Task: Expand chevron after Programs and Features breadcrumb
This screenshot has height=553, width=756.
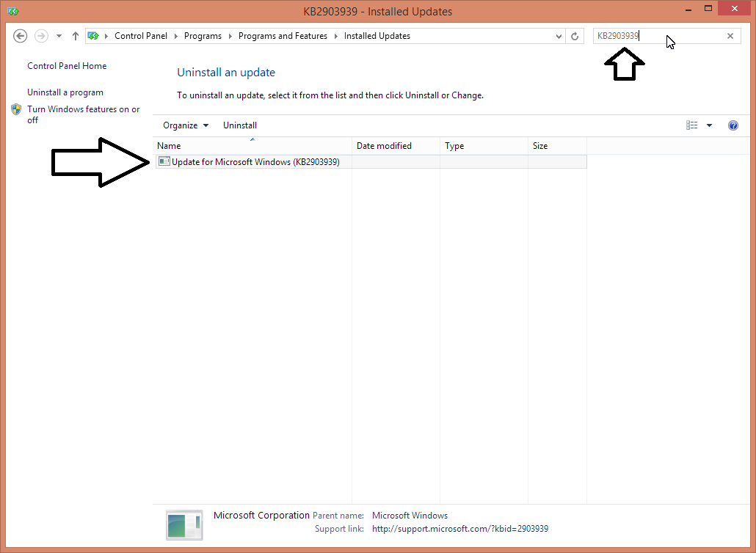Action: tap(335, 36)
